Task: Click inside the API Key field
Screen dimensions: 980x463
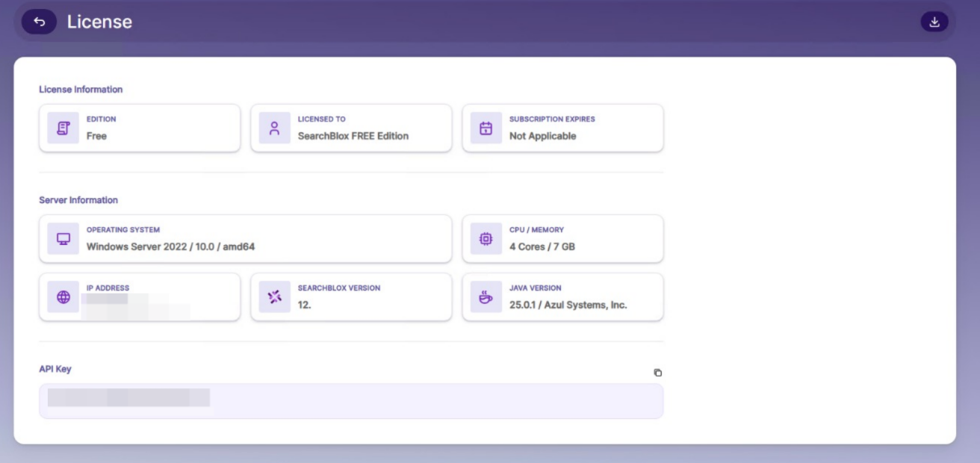Action: 351,401
